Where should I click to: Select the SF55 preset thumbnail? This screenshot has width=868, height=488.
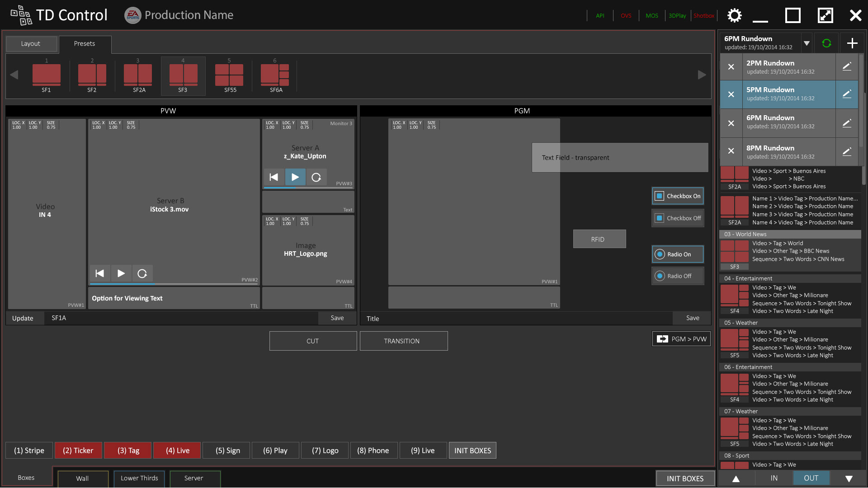pos(230,76)
